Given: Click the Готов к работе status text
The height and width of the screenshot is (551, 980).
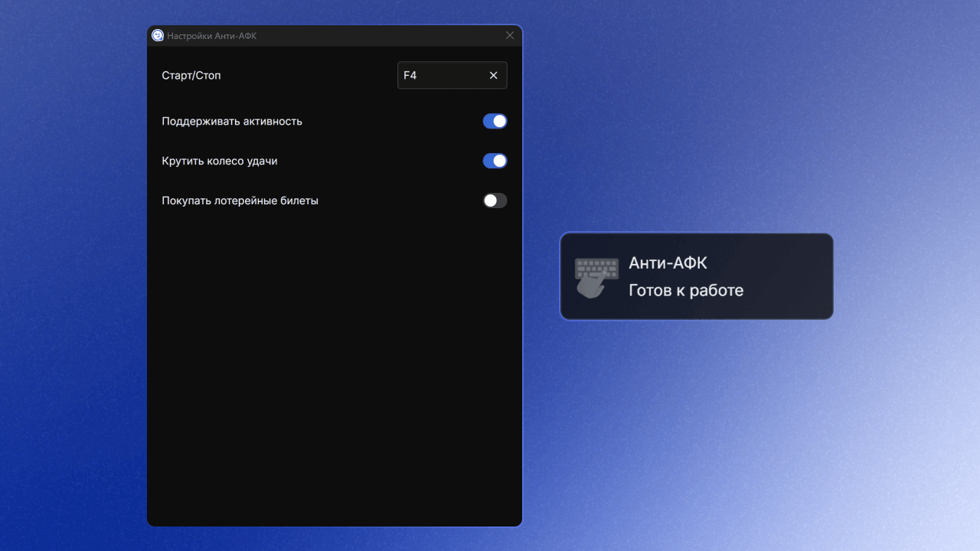Looking at the screenshot, I should coord(686,291).
